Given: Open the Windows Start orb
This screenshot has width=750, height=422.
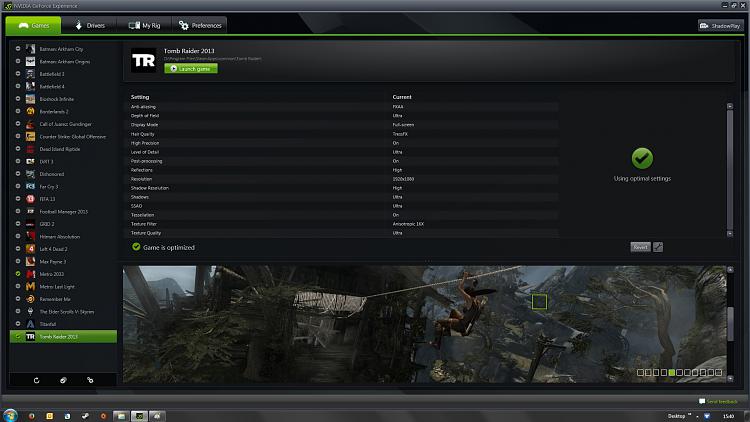Looking at the screenshot, I should [x=10, y=415].
